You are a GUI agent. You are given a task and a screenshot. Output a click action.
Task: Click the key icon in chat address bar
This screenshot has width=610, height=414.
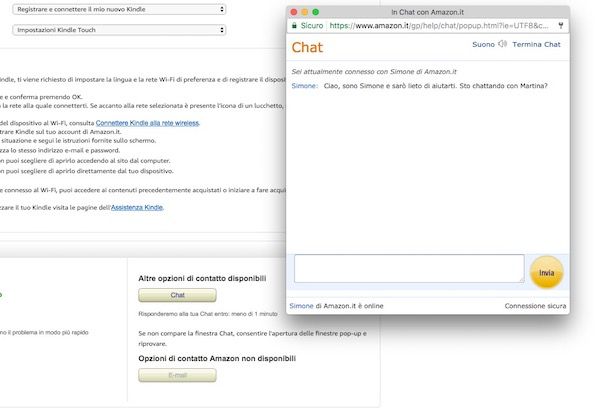[x=561, y=26]
